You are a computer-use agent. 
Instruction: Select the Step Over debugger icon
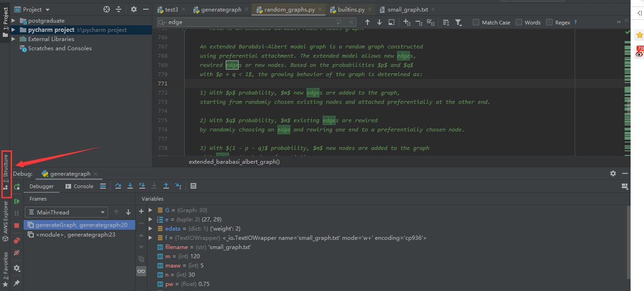(x=118, y=186)
